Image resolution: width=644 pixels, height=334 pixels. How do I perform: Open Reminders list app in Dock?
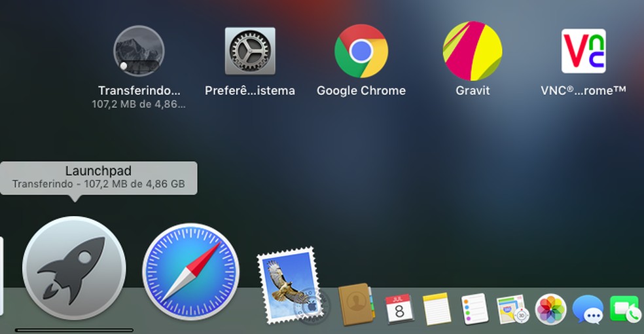(x=474, y=309)
